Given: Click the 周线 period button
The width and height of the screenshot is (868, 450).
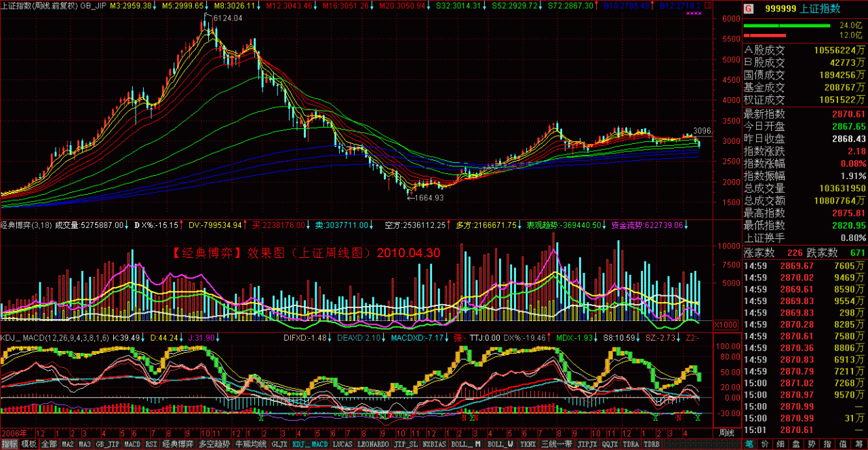Looking at the screenshot, I should 726,432.
